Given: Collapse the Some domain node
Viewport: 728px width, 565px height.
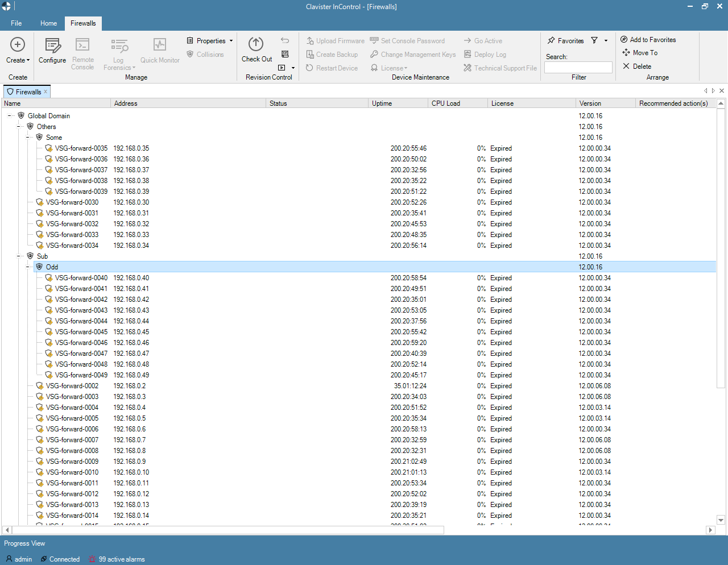Looking at the screenshot, I should tap(28, 138).
